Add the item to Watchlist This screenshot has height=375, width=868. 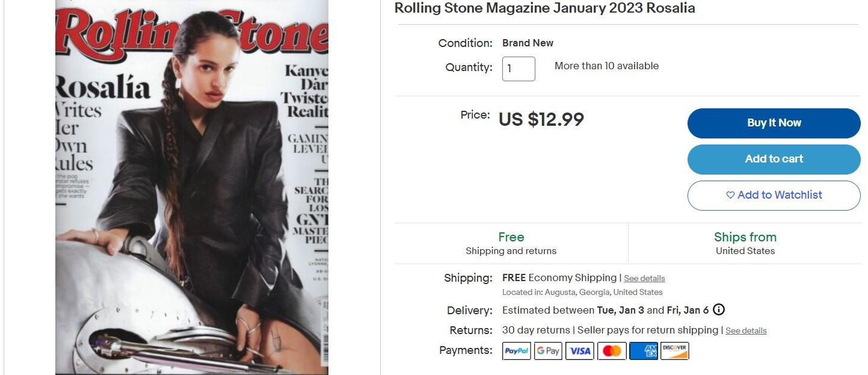774,195
